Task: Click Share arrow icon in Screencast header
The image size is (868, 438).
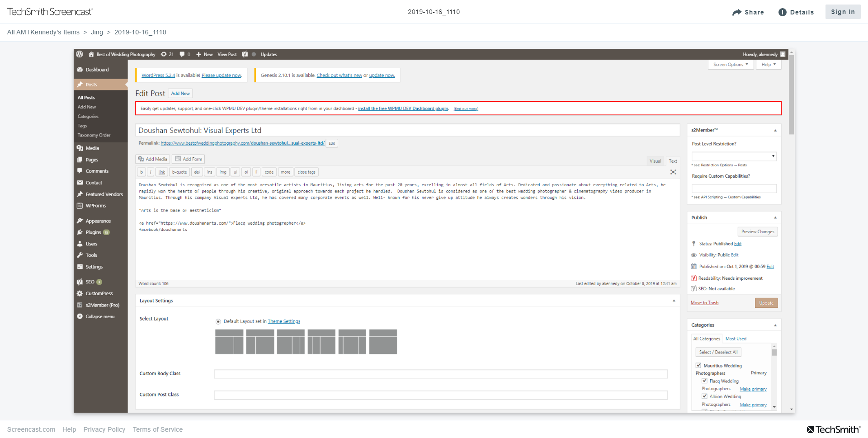Action: click(x=737, y=12)
